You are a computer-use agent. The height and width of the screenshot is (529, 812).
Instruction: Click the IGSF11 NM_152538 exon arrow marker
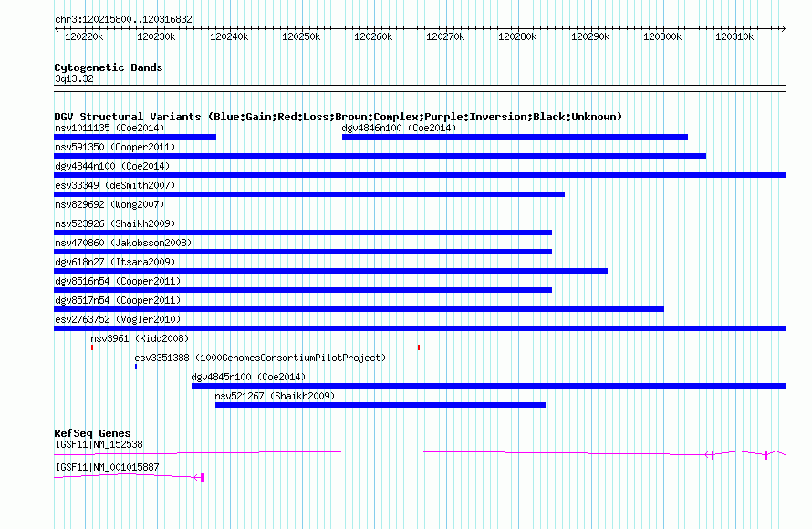pyautogui.click(x=710, y=455)
